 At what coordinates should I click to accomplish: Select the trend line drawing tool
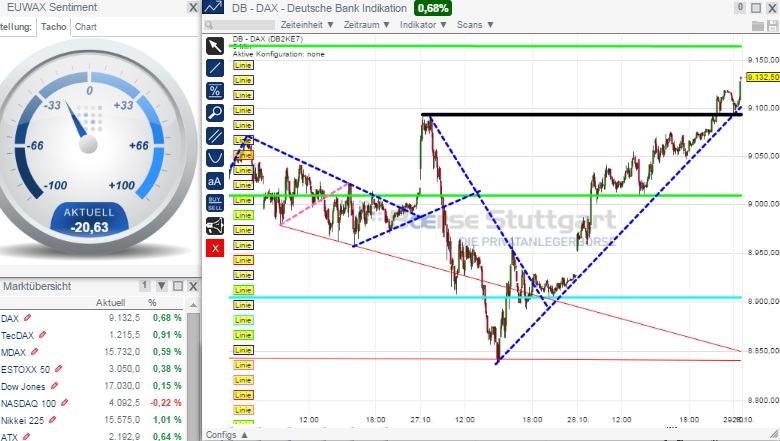[215, 68]
